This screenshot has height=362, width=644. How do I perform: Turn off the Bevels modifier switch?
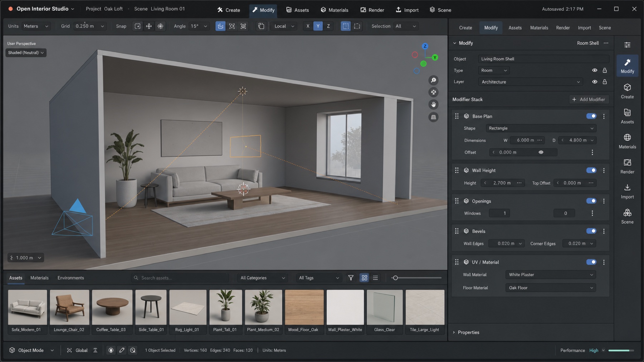point(591,231)
